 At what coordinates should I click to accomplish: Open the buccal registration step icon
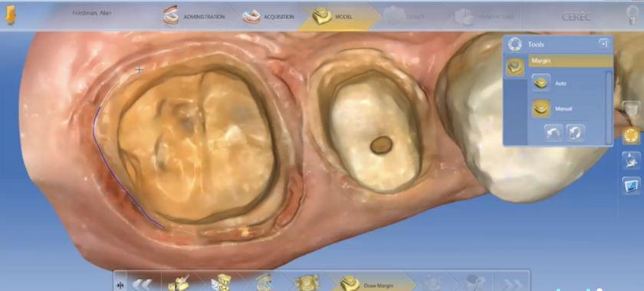click(221, 283)
